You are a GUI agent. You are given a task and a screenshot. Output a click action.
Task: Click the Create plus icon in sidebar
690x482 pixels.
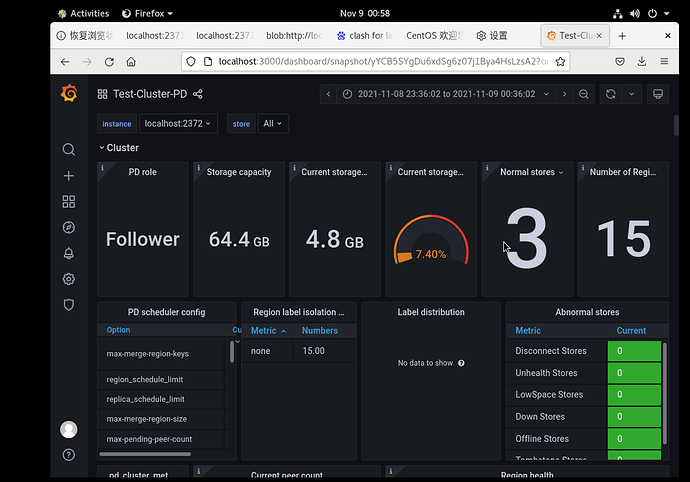69,176
